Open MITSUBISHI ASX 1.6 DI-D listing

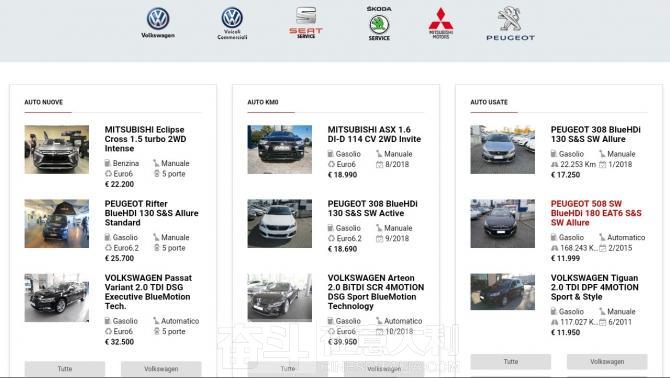click(374, 134)
